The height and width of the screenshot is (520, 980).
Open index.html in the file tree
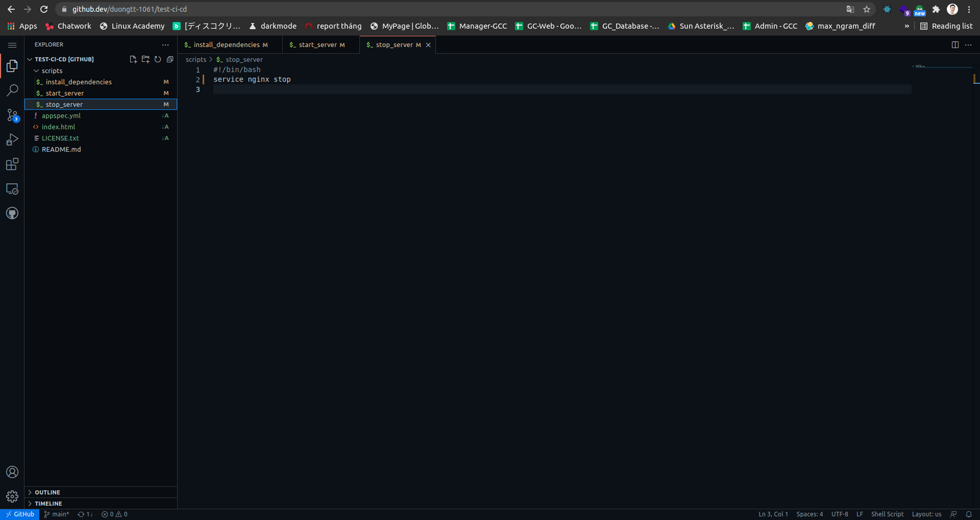pos(101,127)
